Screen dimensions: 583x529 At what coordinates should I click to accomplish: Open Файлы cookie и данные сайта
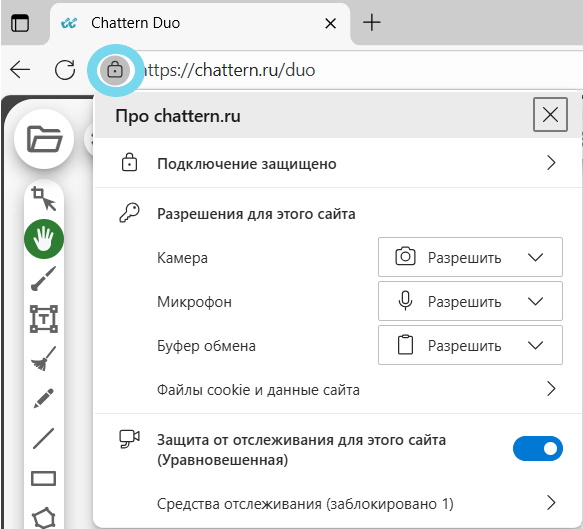pyautogui.click(x=338, y=389)
